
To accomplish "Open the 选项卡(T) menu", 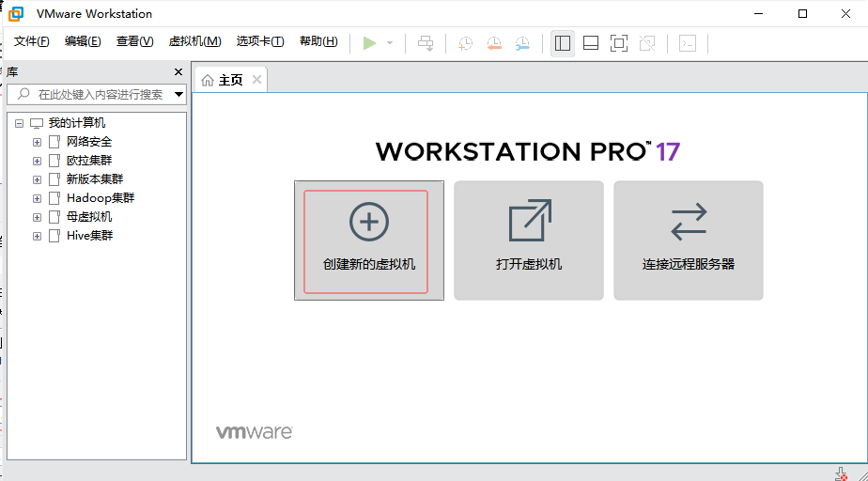I will 260,41.
